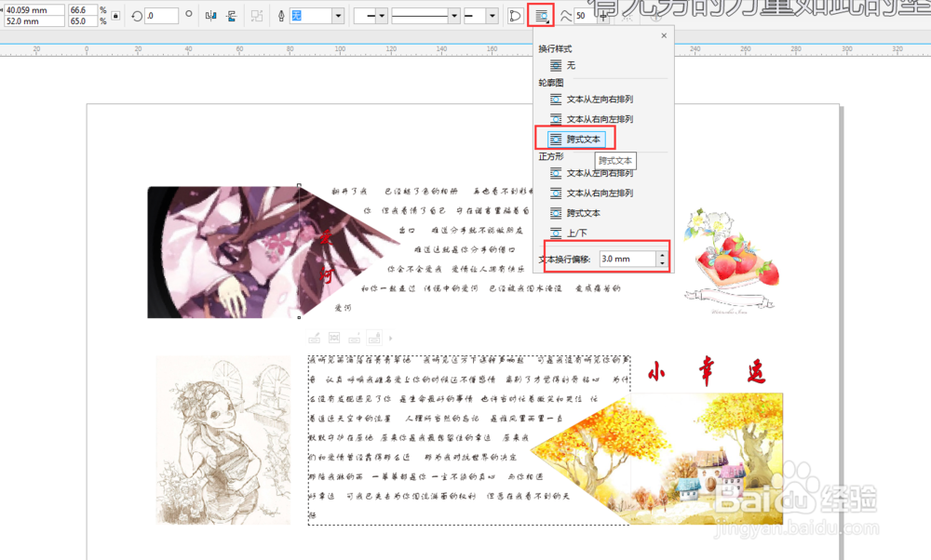Click the dashed paragraph text frame
Viewport: 931px width, 560px height.
(469, 440)
